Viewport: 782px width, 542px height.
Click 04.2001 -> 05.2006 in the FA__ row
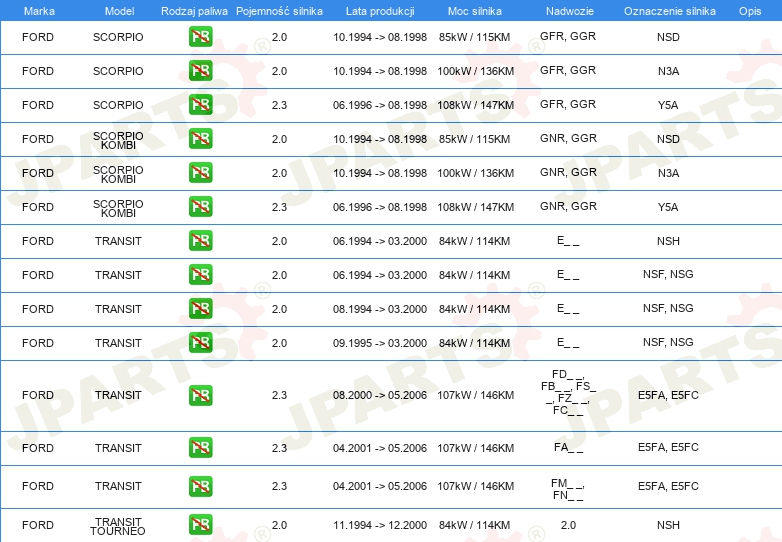pyautogui.click(x=380, y=448)
